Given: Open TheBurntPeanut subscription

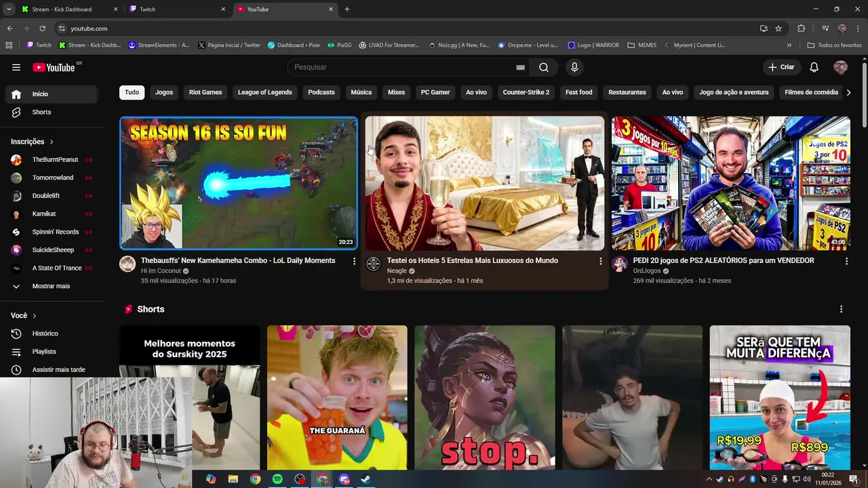Looking at the screenshot, I should (52, 160).
